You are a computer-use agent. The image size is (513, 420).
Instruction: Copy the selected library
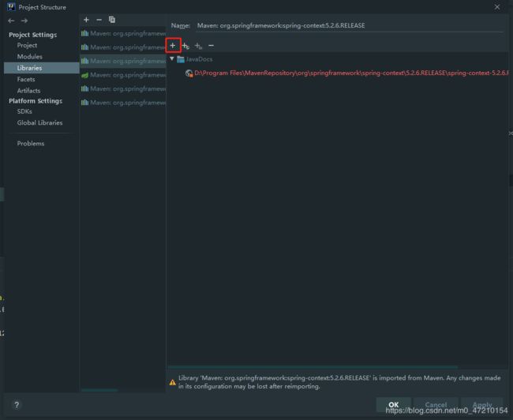point(112,20)
